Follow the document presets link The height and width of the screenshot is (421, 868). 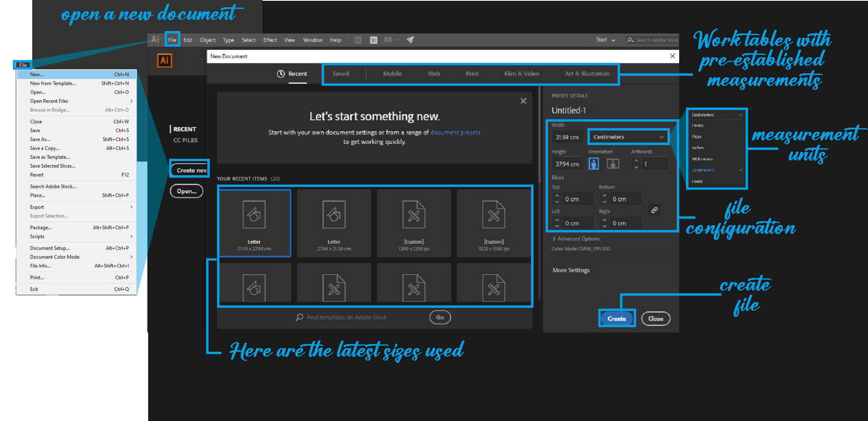point(455,133)
